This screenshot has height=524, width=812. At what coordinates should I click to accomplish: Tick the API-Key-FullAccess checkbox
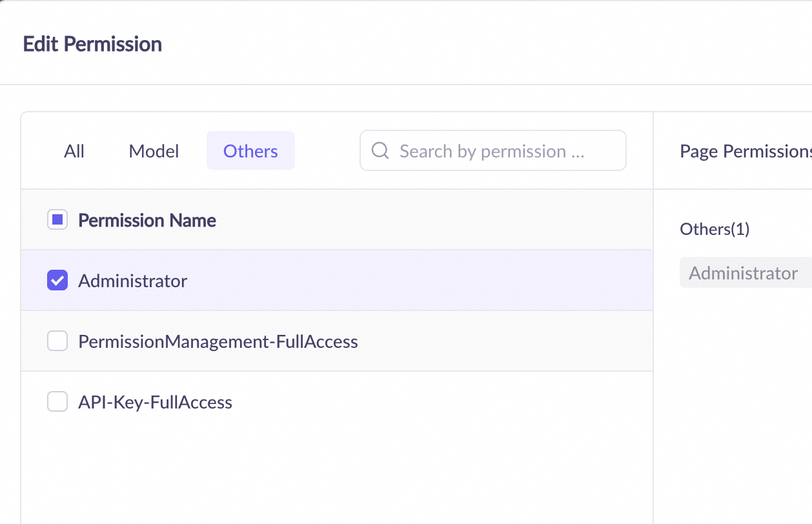57,402
